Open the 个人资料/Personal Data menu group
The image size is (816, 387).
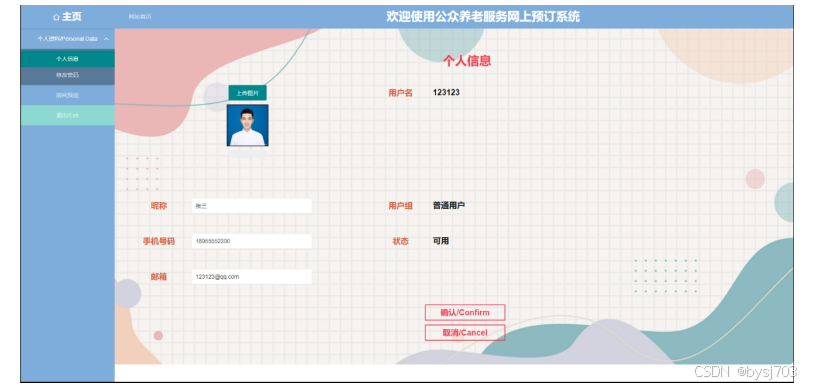[68, 39]
